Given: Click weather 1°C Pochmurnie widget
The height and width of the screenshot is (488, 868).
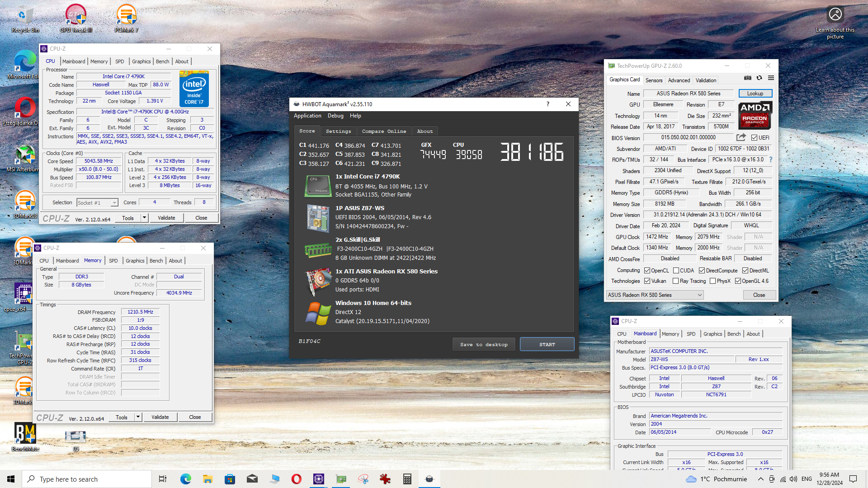Looking at the screenshot, I should point(716,479).
